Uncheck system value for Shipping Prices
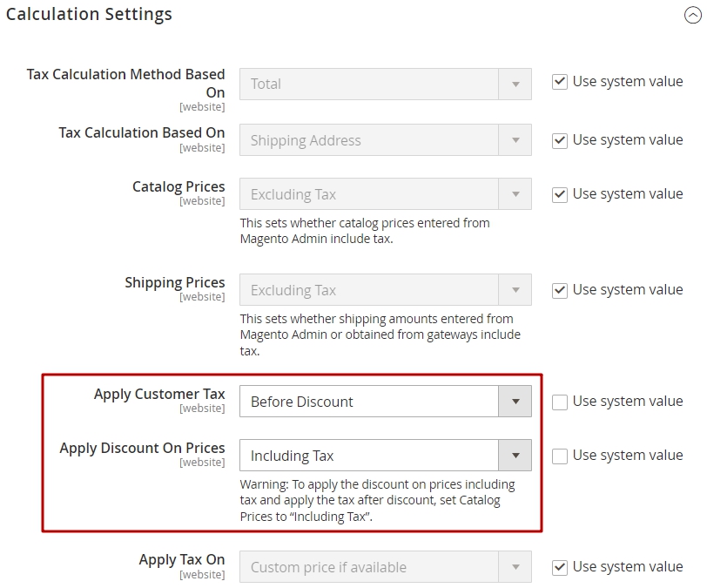This screenshot has height=588, width=707. (x=560, y=290)
